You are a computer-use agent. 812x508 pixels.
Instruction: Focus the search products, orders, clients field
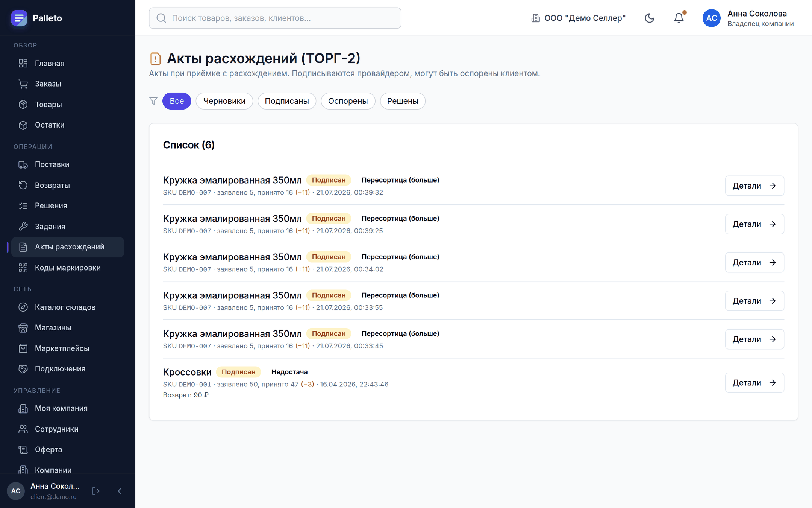(275, 18)
